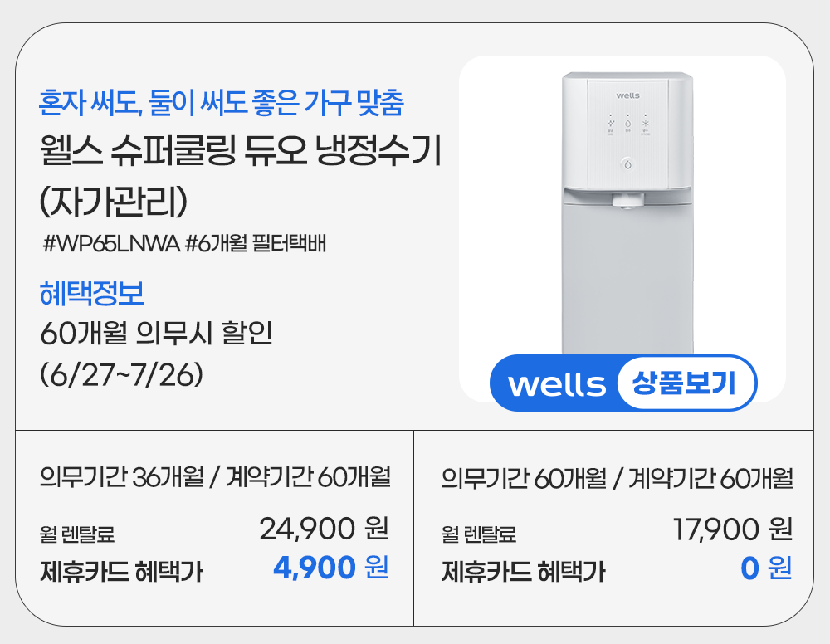Click the 17,900 원 monthly rental fee
This screenshot has width=830, height=644.
tap(732, 529)
